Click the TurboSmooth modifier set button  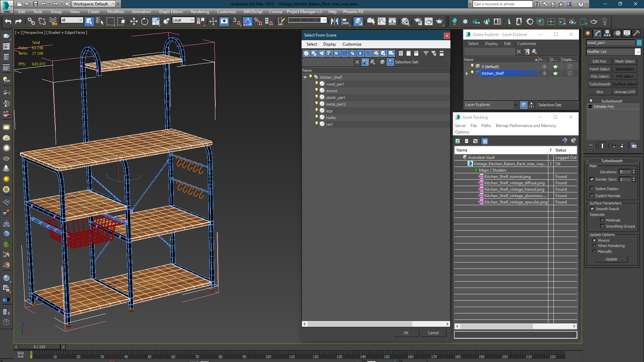(599, 84)
